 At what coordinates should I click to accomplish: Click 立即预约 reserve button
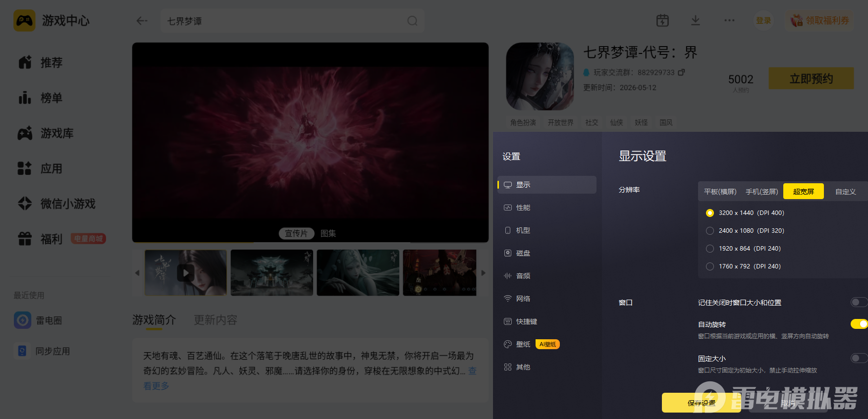coord(811,78)
